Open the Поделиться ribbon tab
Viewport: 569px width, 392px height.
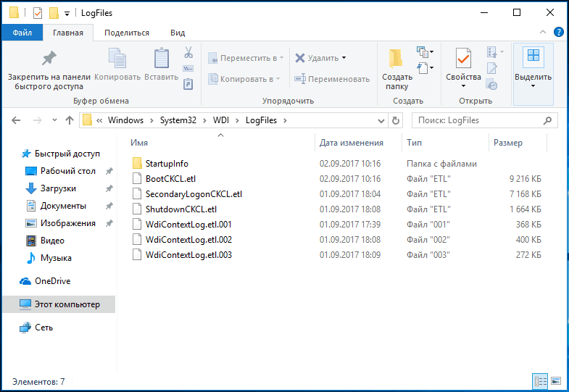(x=127, y=33)
